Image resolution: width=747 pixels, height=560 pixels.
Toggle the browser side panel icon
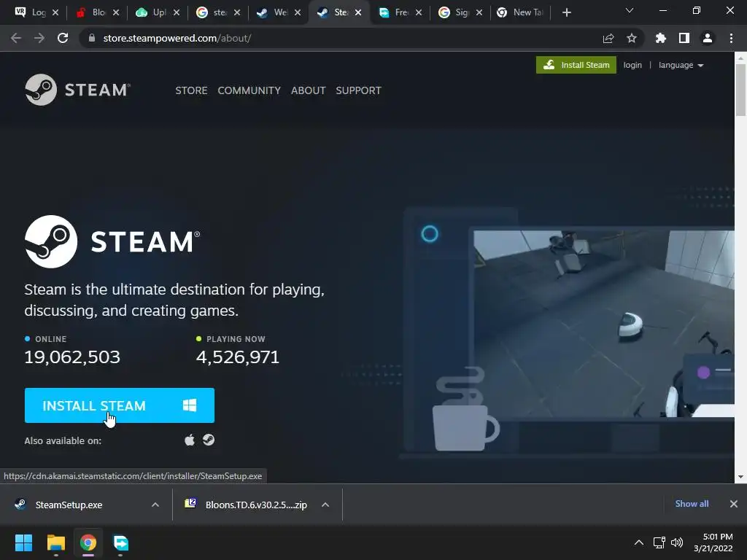684,38
